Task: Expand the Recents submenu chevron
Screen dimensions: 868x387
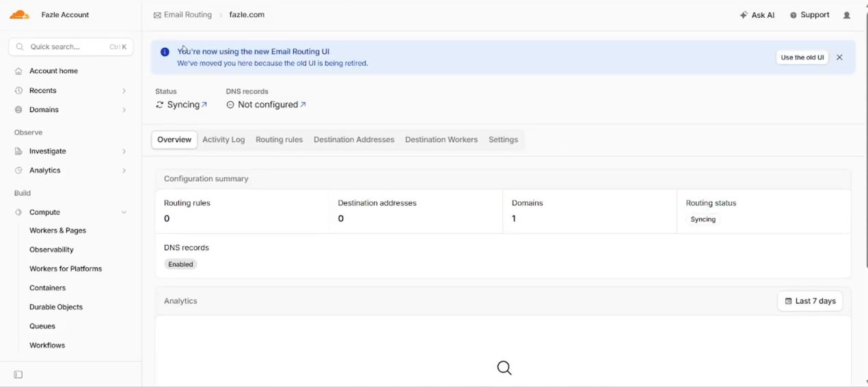Action: [x=124, y=90]
